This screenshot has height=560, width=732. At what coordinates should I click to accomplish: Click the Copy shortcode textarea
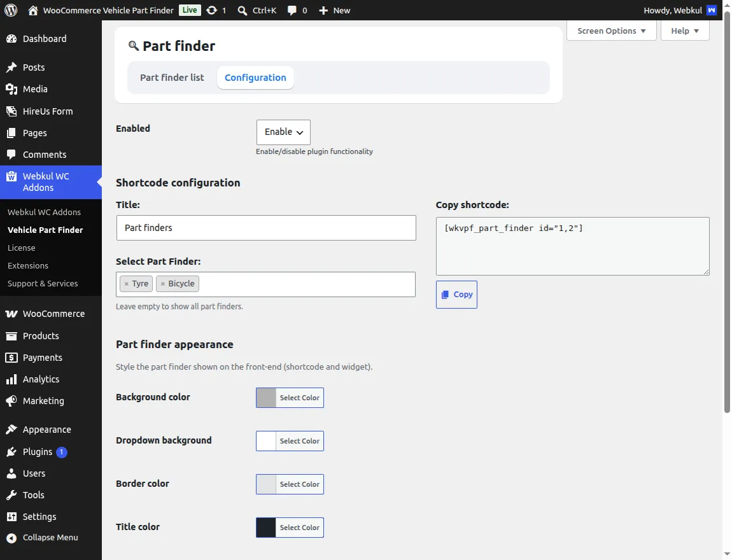[573, 246]
